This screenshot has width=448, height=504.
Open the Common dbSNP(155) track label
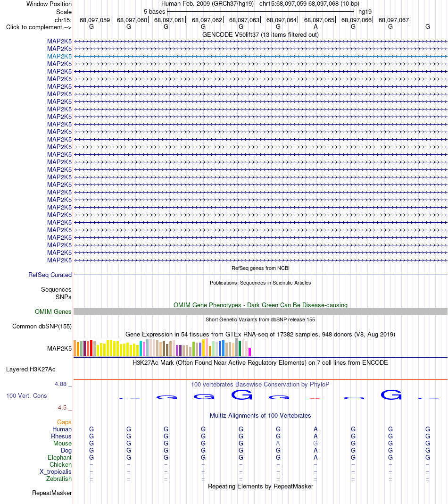42,326
